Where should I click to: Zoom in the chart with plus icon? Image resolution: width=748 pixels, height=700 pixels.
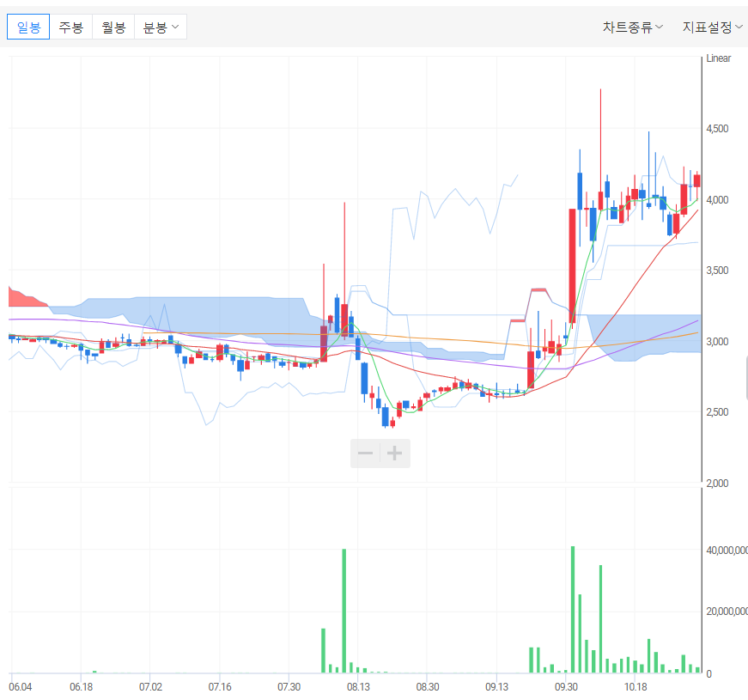point(394,453)
